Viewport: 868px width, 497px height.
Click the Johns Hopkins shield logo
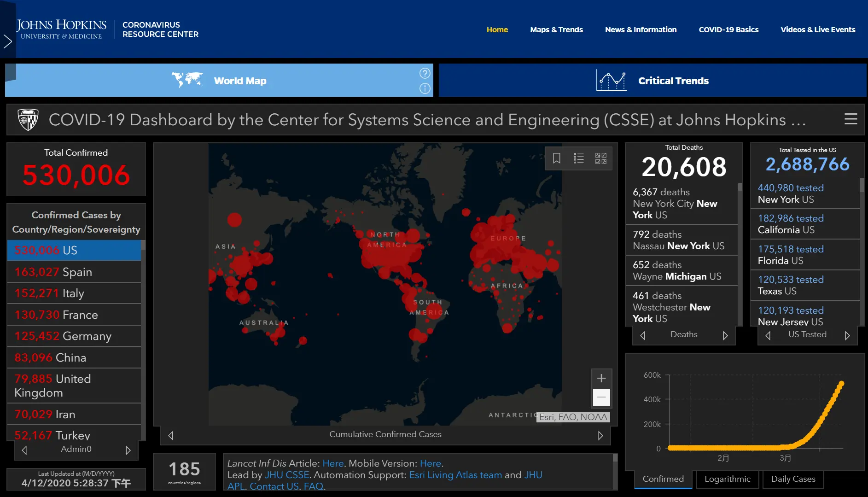(28, 120)
